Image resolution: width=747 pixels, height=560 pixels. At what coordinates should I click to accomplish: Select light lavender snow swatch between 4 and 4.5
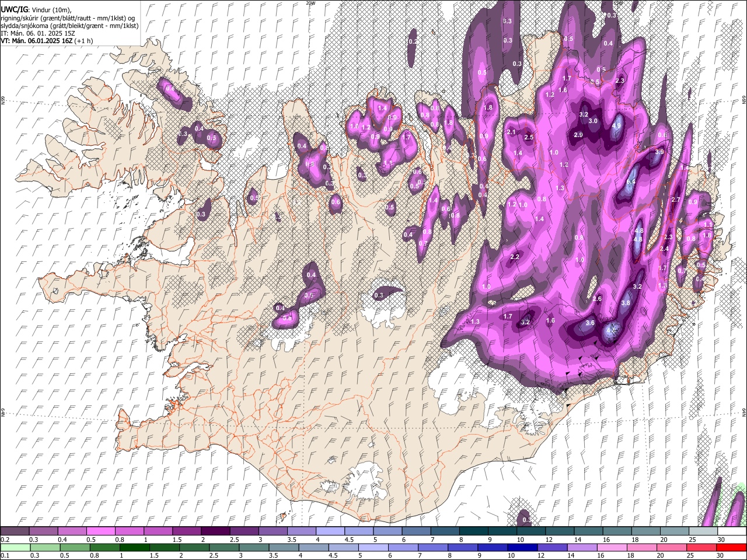[330, 531]
